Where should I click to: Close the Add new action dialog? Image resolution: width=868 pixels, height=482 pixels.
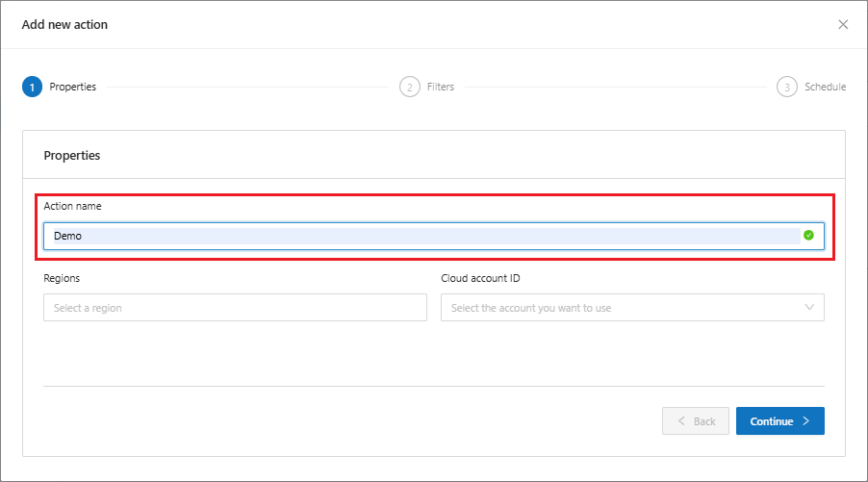tap(843, 24)
